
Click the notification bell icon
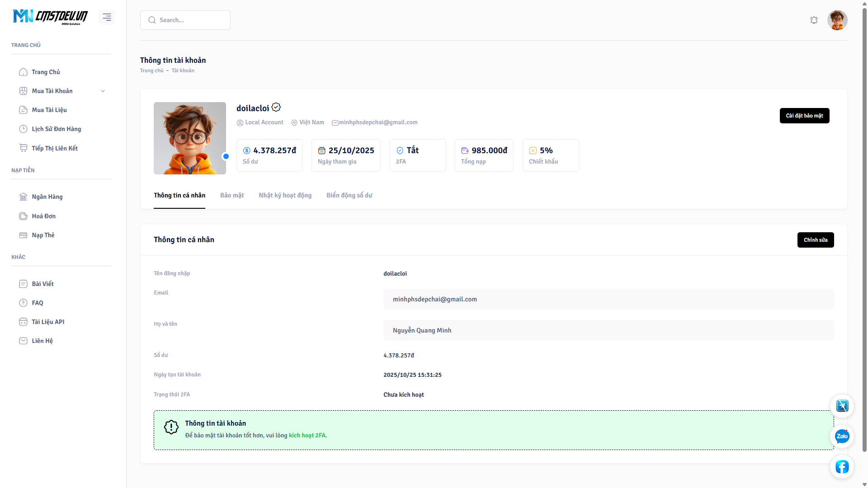814,20
